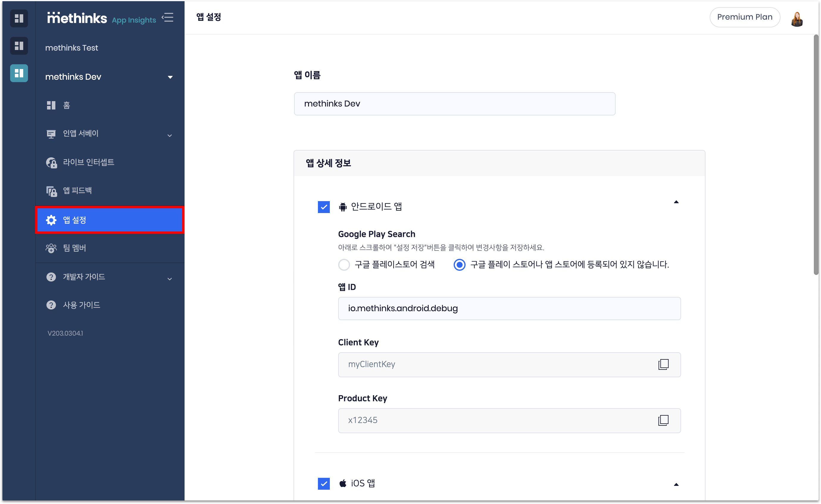Uncheck the iOS 앱 checkbox
The height and width of the screenshot is (504, 821).
(x=324, y=483)
